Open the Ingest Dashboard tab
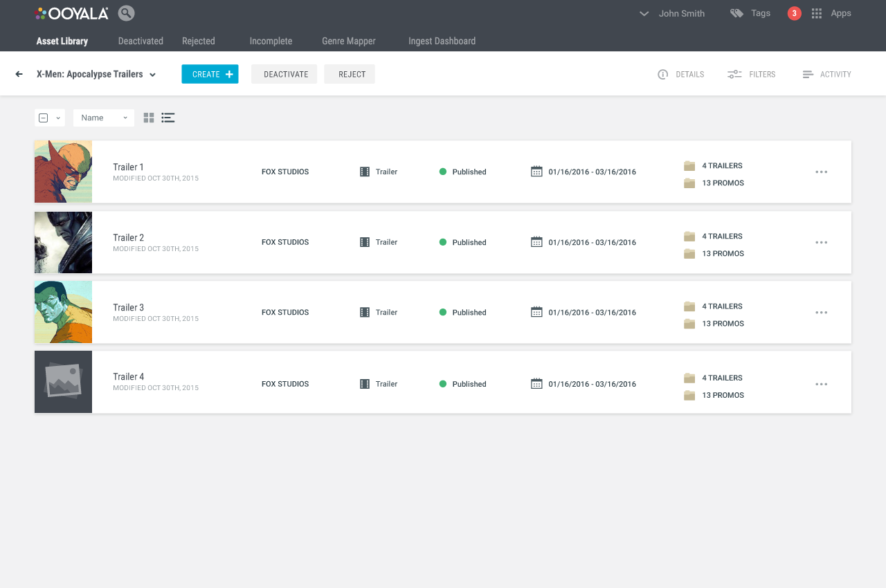 pos(442,41)
